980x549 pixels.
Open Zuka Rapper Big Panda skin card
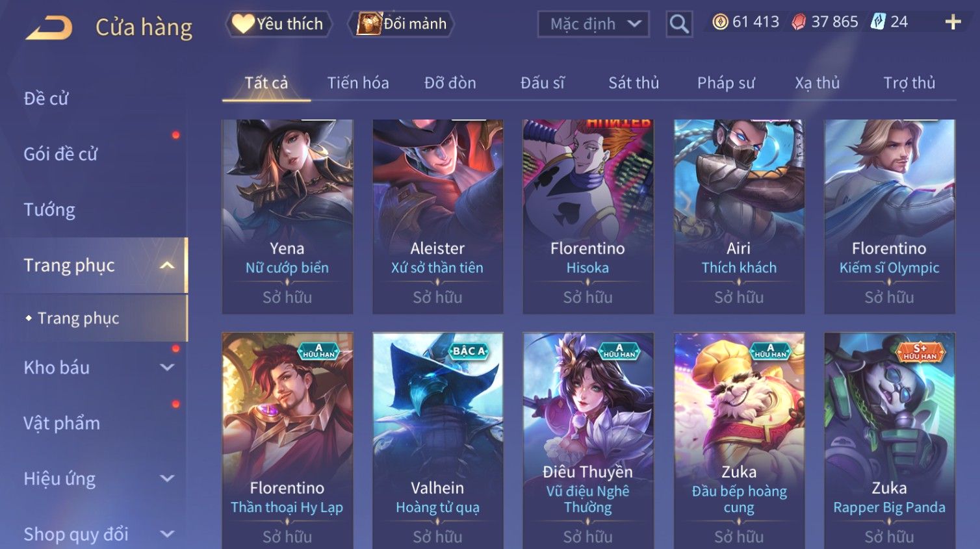click(x=890, y=441)
